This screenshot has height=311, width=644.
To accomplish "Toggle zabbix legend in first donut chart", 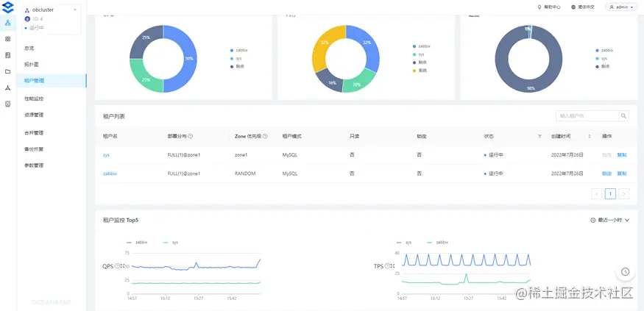I will [x=239, y=50].
